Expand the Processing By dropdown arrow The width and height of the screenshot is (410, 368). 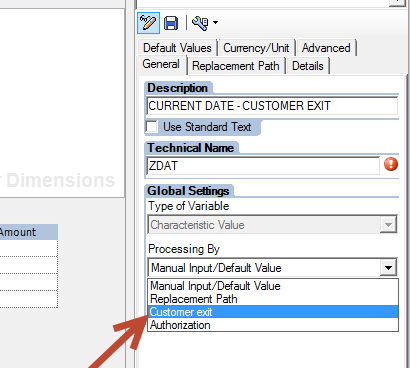[x=388, y=267]
